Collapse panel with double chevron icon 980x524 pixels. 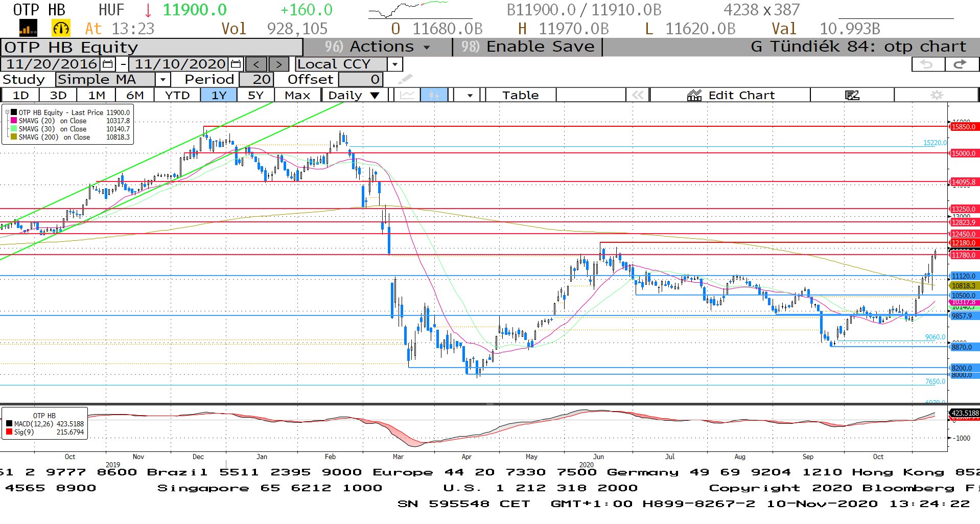[x=637, y=95]
